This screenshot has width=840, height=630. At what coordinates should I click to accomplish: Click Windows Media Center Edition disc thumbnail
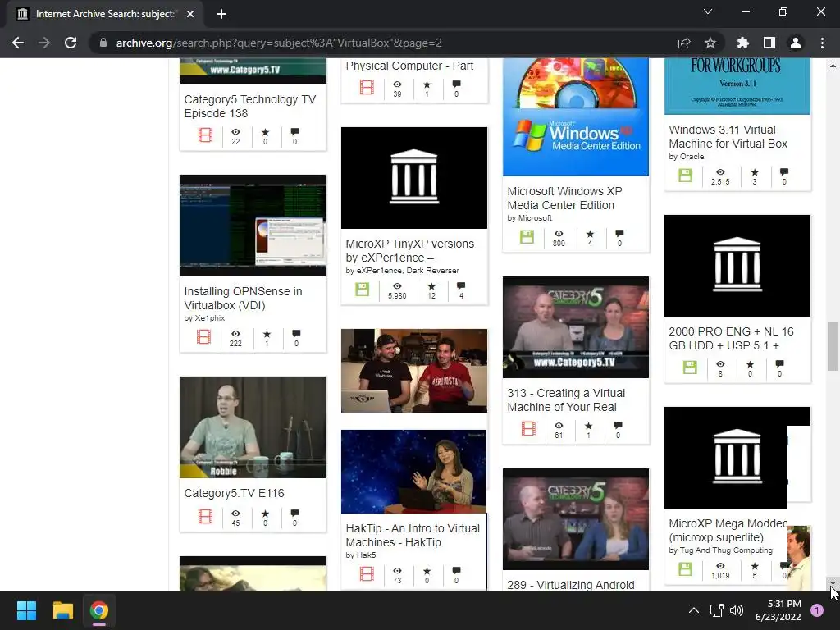[x=575, y=116]
